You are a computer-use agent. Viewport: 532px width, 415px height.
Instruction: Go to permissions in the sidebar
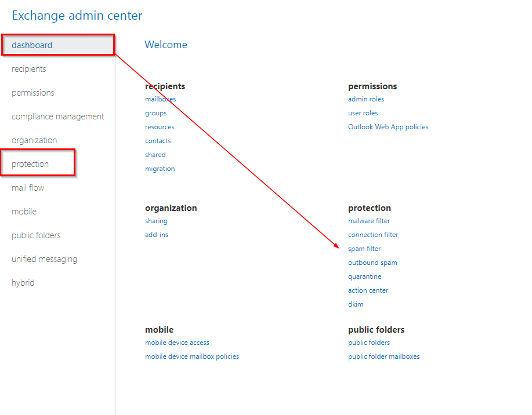coord(33,93)
